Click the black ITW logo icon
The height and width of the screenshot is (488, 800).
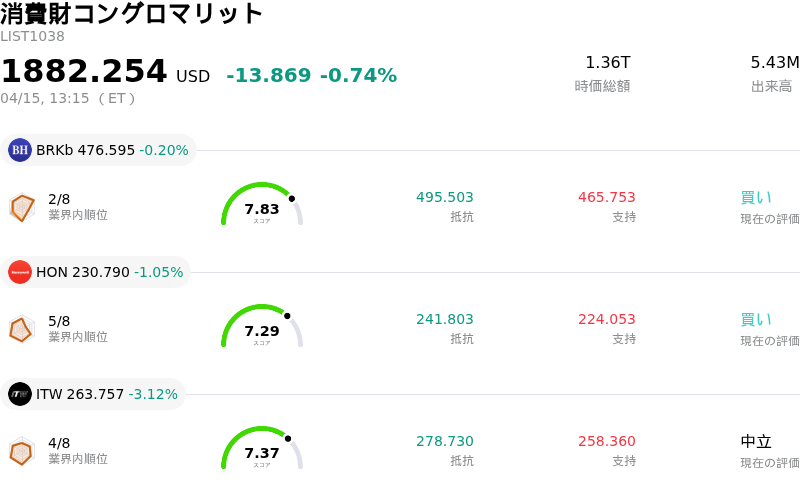tap(20, 394)
